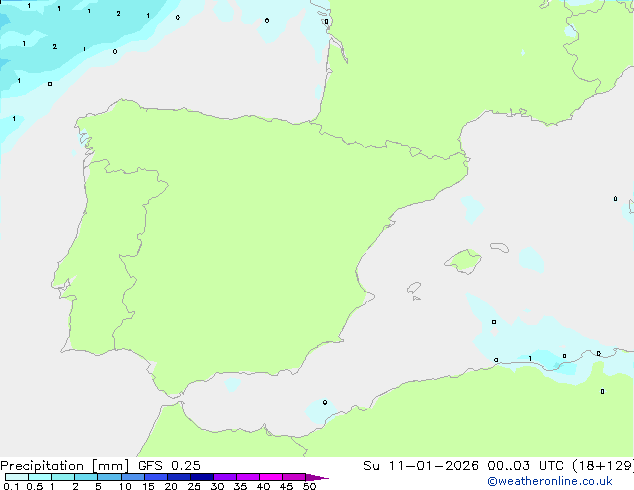Click the legend scale label "50"
Screen dimensions: 634x490
(x=309, y=486)
